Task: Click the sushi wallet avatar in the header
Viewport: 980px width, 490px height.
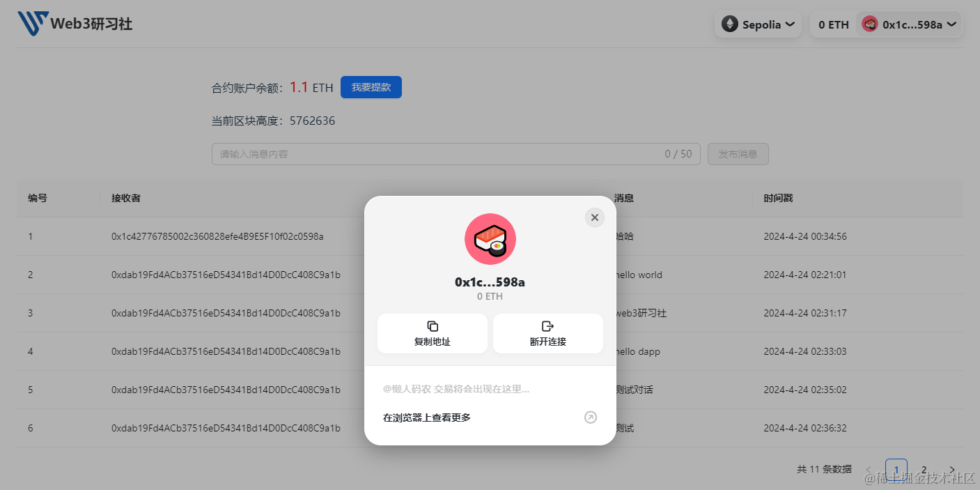Action: pos(869,23)
